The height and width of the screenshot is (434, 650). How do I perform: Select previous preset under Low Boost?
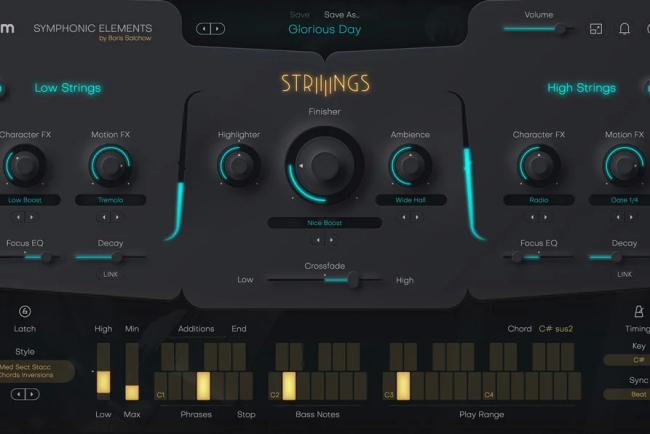[x=18, y=217]
